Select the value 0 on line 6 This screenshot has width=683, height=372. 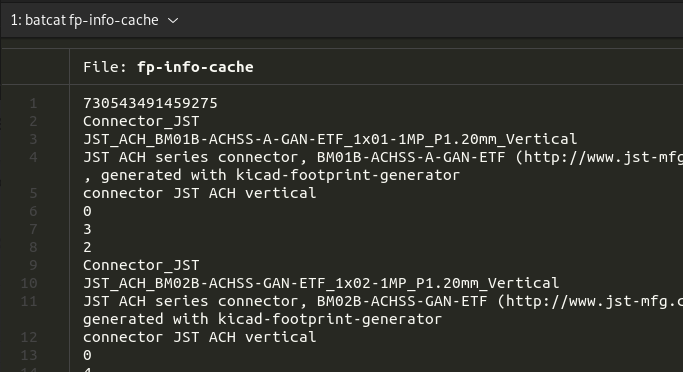click(x=87, y=211)
